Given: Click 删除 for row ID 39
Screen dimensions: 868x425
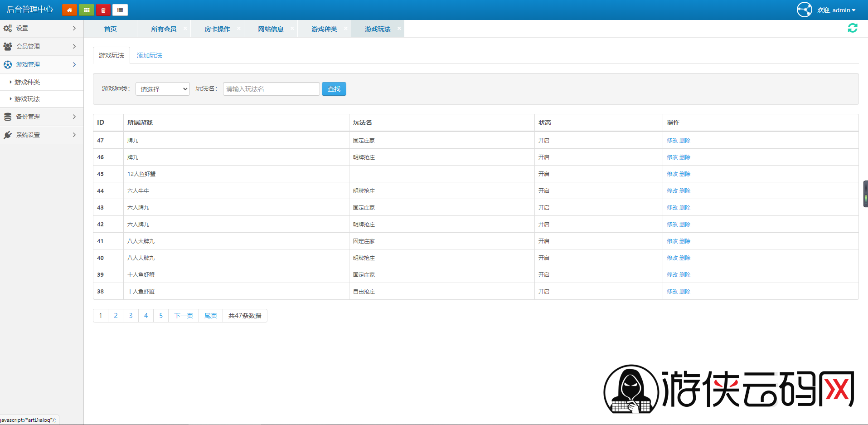Looking at the screenshot, I should pyautogui.click(x=685, y=275).
